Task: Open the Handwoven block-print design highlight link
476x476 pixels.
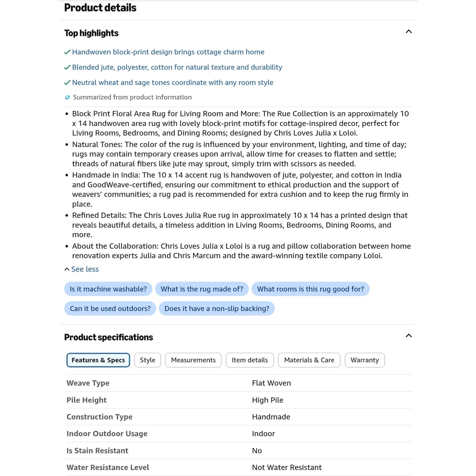Action: [x=168, y=52]
